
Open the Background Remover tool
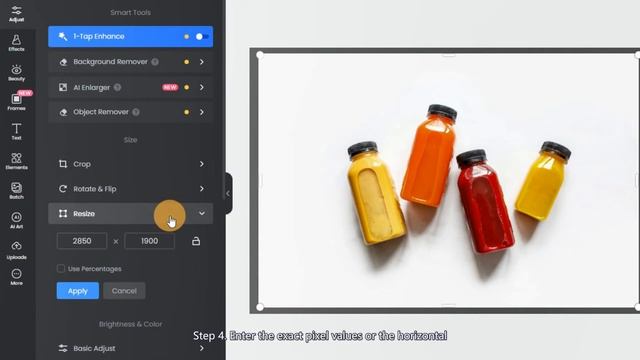(130, 62)
